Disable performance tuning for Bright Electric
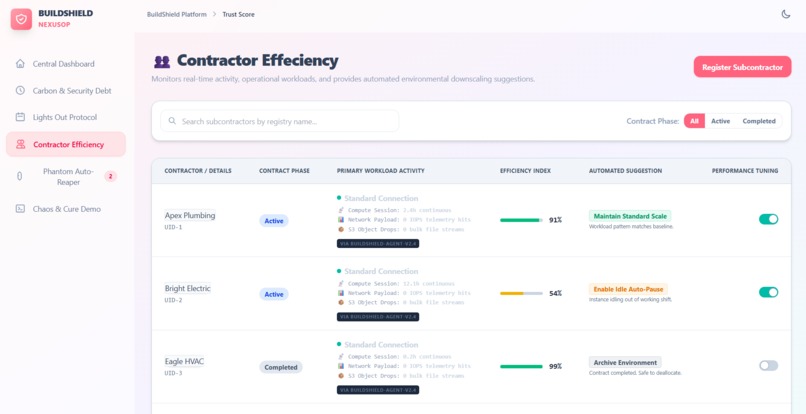The width and height of the screenshot is (806, 414). 768,292
